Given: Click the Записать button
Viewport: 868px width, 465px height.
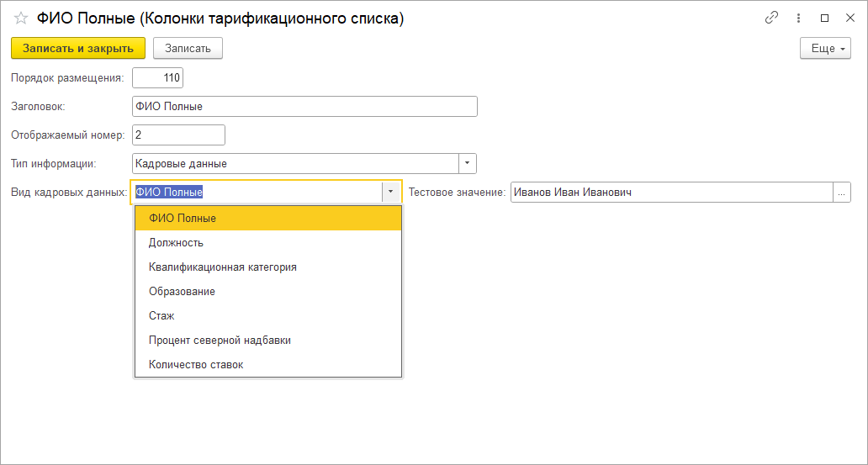Looking at the screenshot, I should pos(188,49).
